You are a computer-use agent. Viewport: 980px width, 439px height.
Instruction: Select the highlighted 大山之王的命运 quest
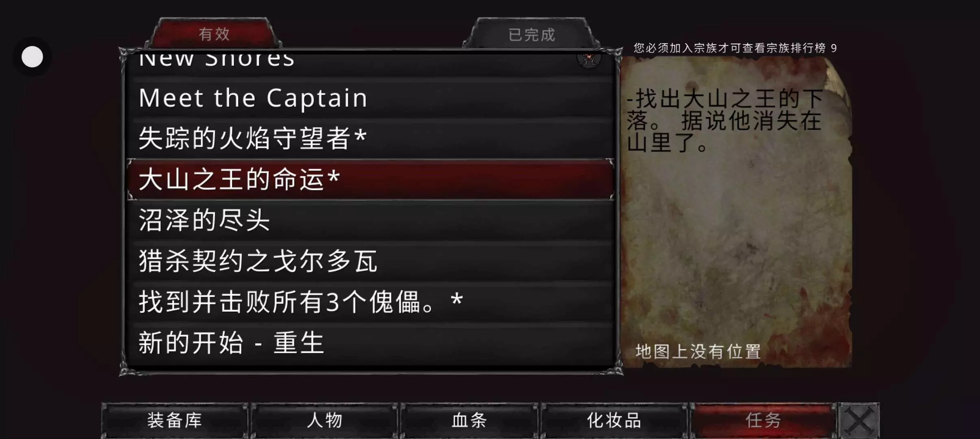(371, 180)
